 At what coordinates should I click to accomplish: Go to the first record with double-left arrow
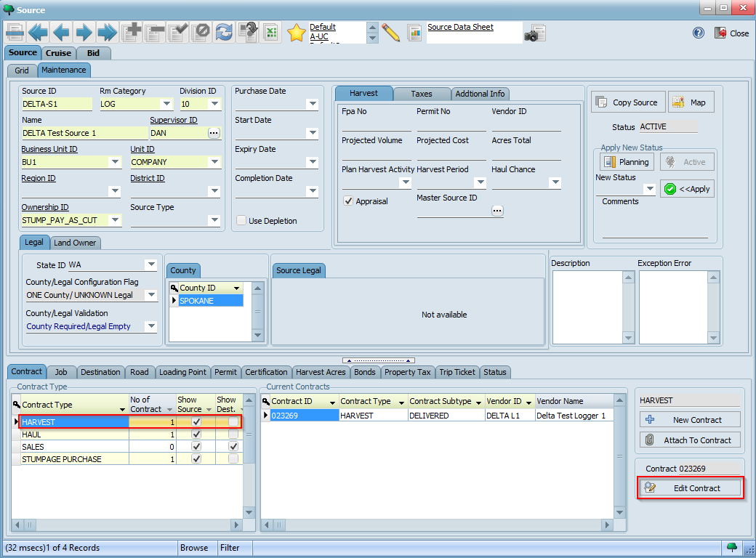tap(38, 33)
